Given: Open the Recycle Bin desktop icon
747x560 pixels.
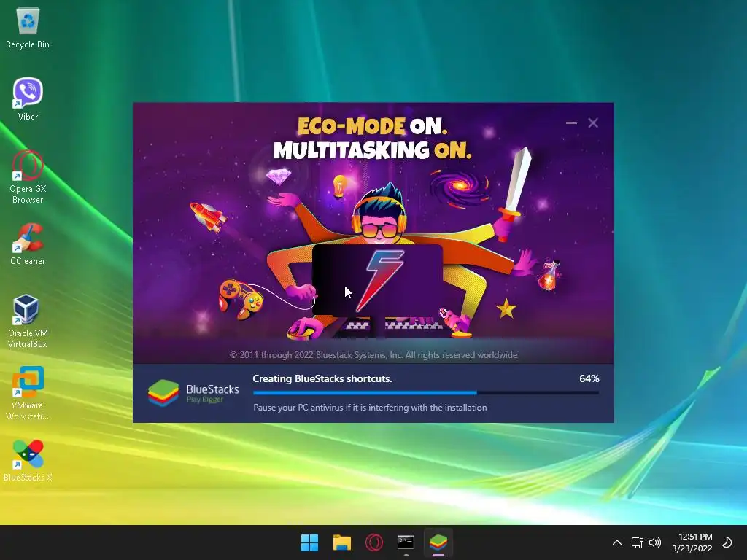Looking at the screenshot, I should 28,28.
